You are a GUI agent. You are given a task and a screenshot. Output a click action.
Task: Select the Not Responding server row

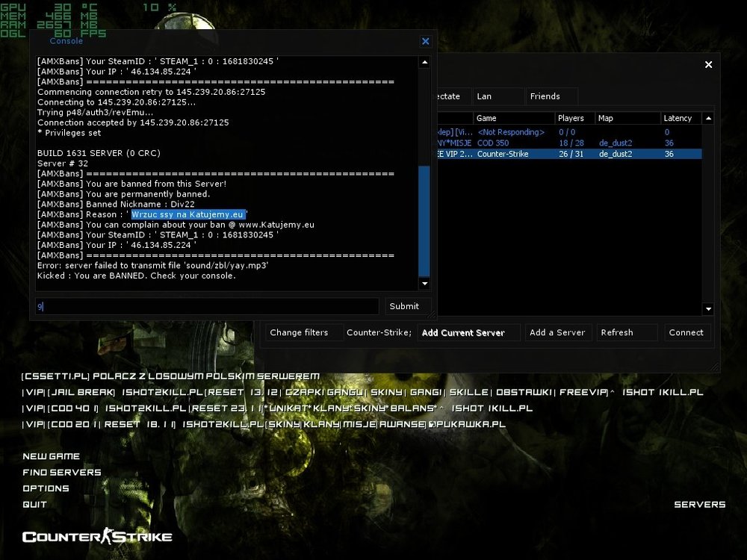click(x=569, y=132)
